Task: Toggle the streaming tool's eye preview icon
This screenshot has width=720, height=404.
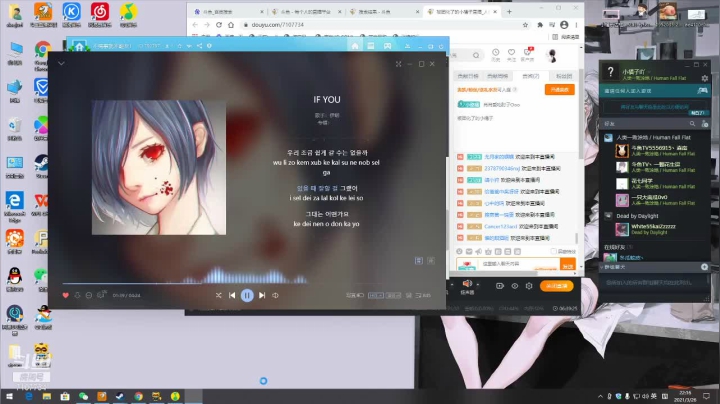Action: 515,286
